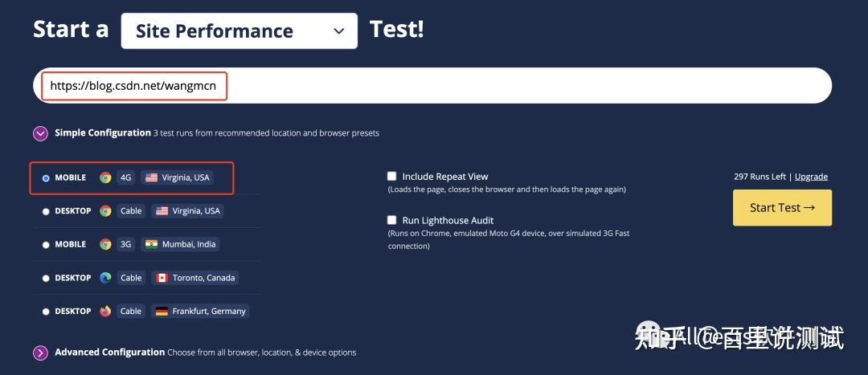Click the Canada flag icon for Toronto
This screenshot has height=375, width=868.
(162, 278)
